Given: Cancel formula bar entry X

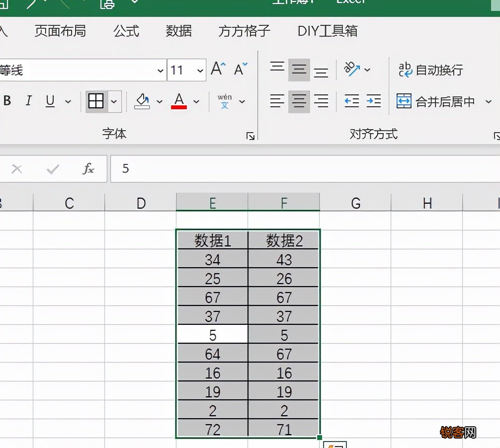Looking at the screenshot, I should (x=16, y=169).
